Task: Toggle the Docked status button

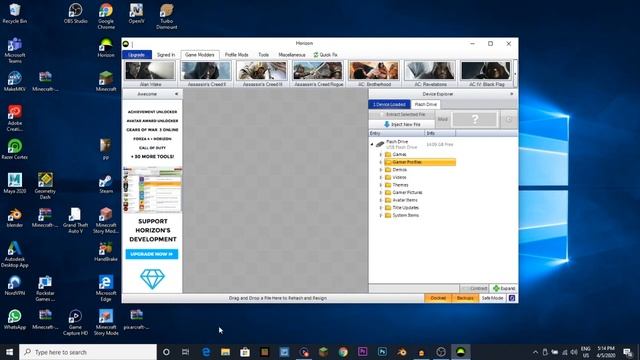Action: pos(438,298)
